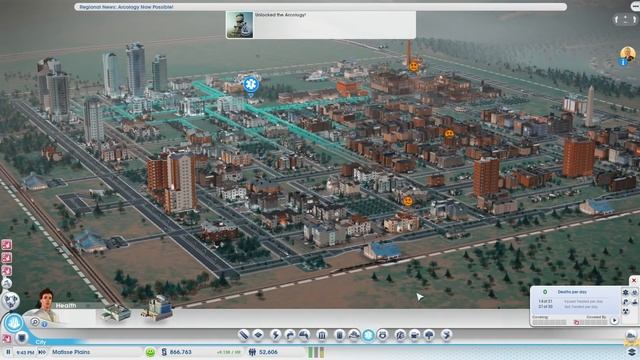
Task: Click the Matisse Plains city name
Action: [71, 352]
